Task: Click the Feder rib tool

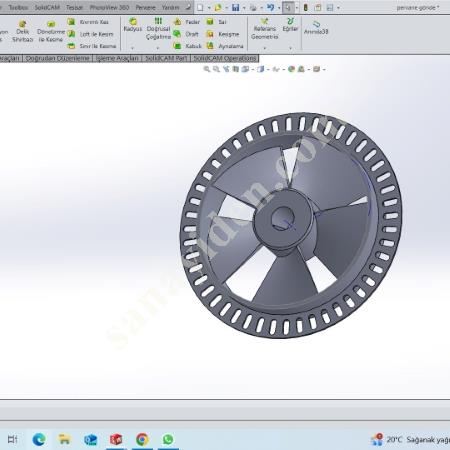Action: tap(187, 22)
